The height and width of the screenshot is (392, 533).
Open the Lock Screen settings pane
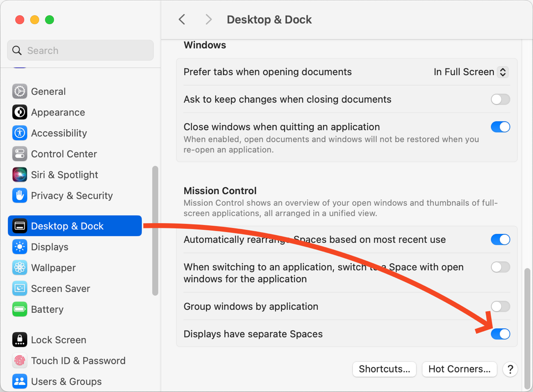tap(58, 340)
